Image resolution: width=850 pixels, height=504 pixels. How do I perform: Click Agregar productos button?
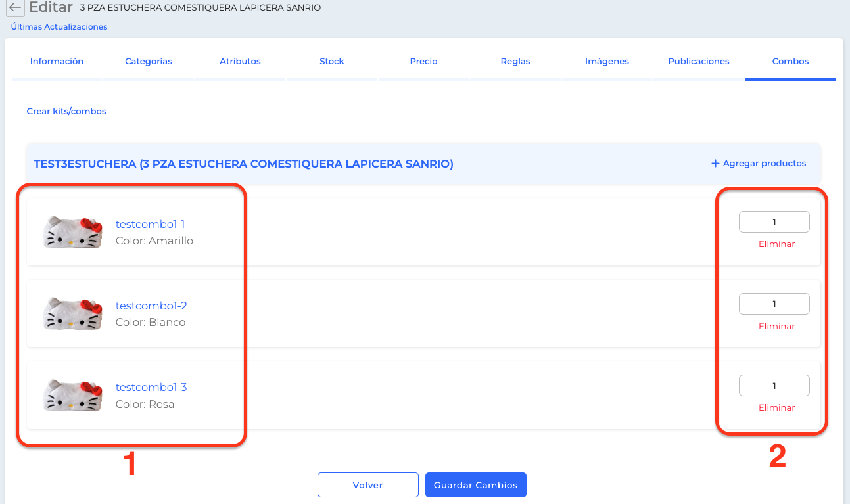759,163
